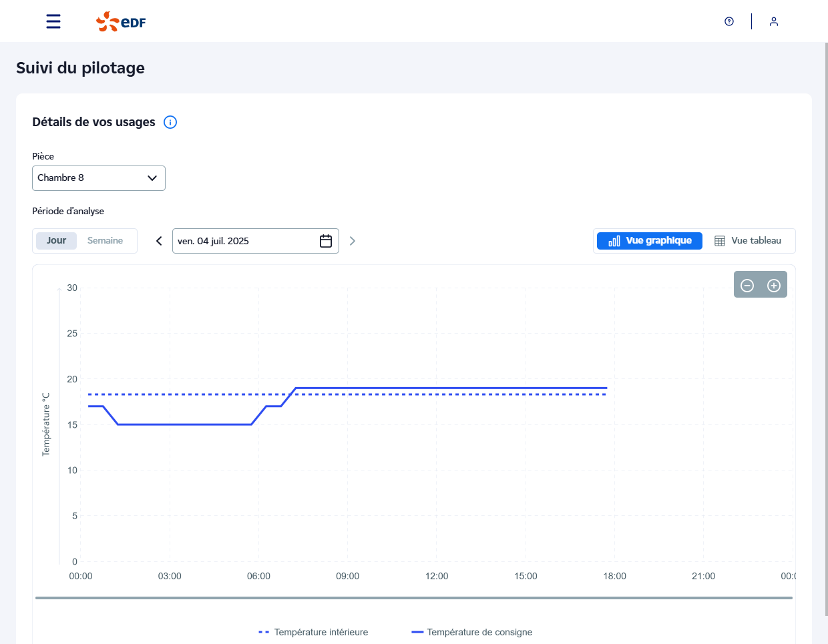The width and height of the screenshot is (828, 644).
Task: Hide the Température de consigne series
Action: (x=472, y=632)
